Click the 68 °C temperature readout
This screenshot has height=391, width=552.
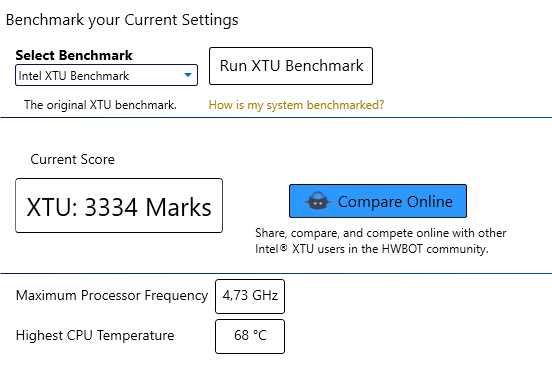pos(250,335)
